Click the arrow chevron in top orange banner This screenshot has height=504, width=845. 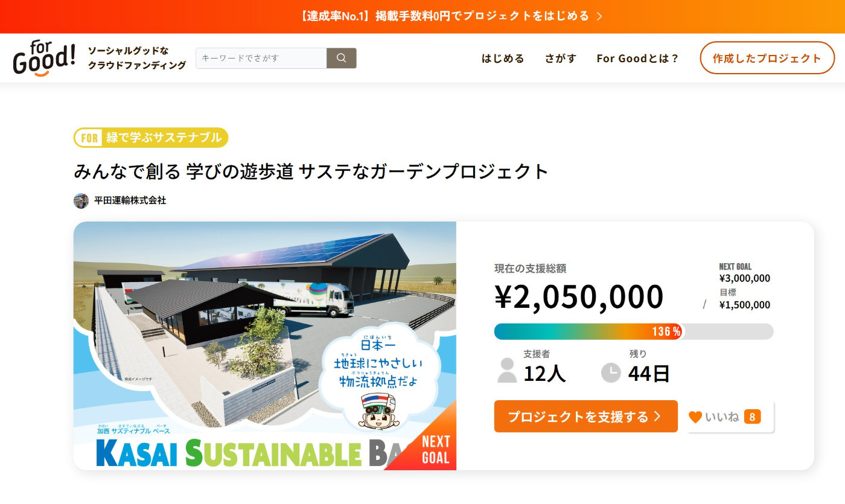pyautogui.click(x=599, y=16)
